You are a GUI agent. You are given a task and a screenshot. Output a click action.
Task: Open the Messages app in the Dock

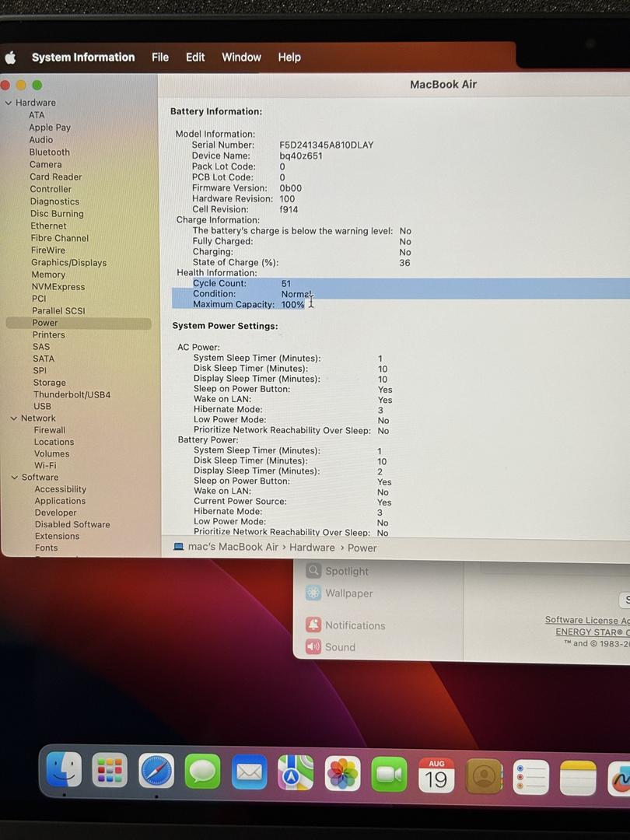click(202, 772)
